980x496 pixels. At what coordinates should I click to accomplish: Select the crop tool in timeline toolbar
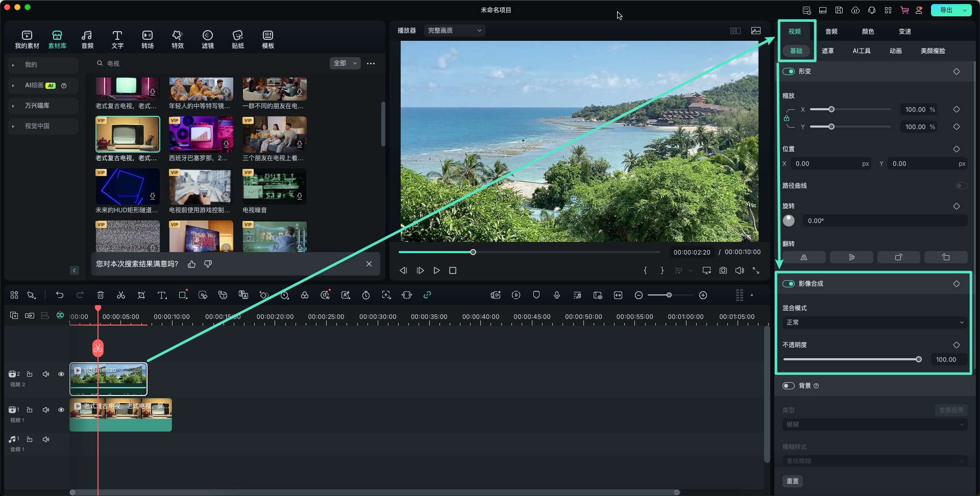point(141,295)
